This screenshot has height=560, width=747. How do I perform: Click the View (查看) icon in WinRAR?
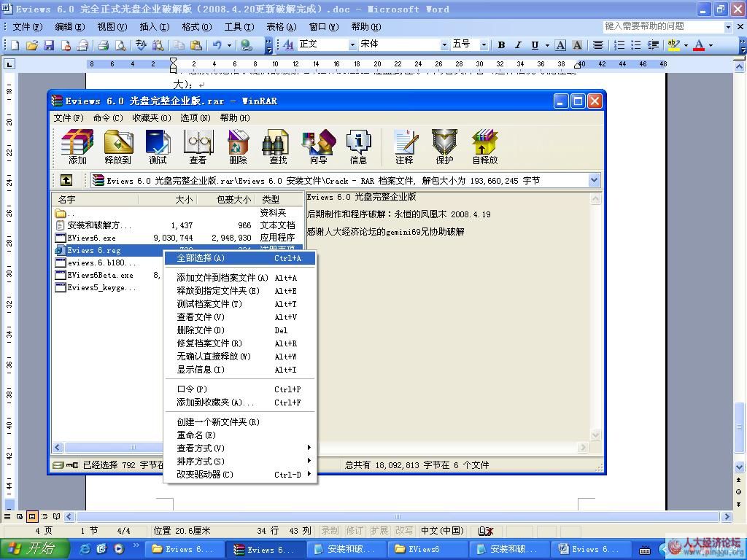tap(198, 147)
